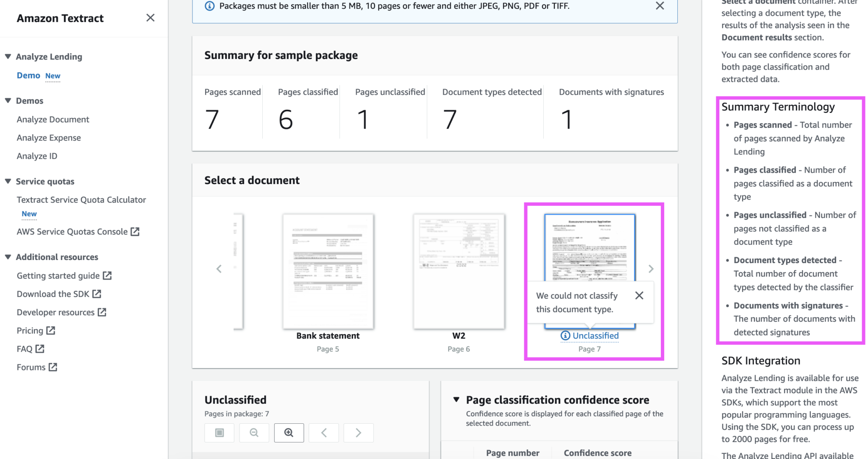Click the next page chevron in the viewer

pos(359,433)
